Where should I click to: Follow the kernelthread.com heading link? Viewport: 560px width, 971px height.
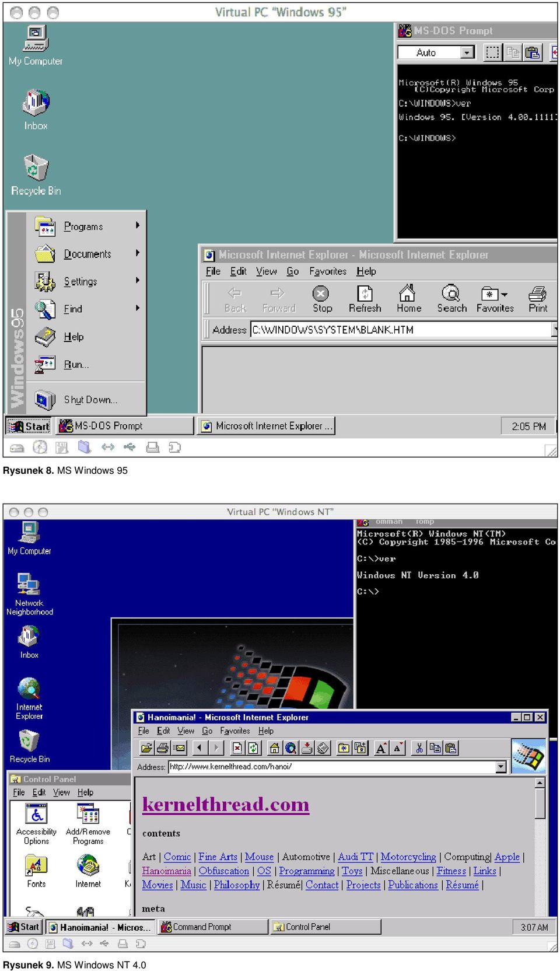(x=226, y=805)
